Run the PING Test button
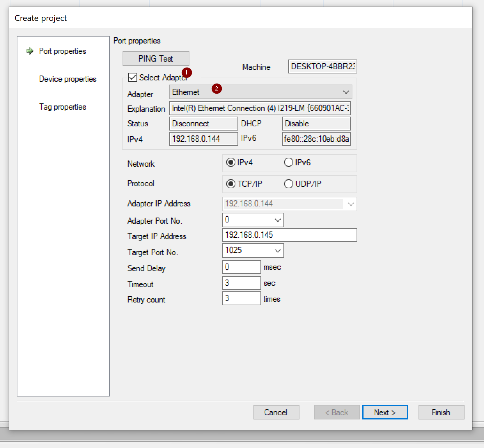 (x=156, y=58)
